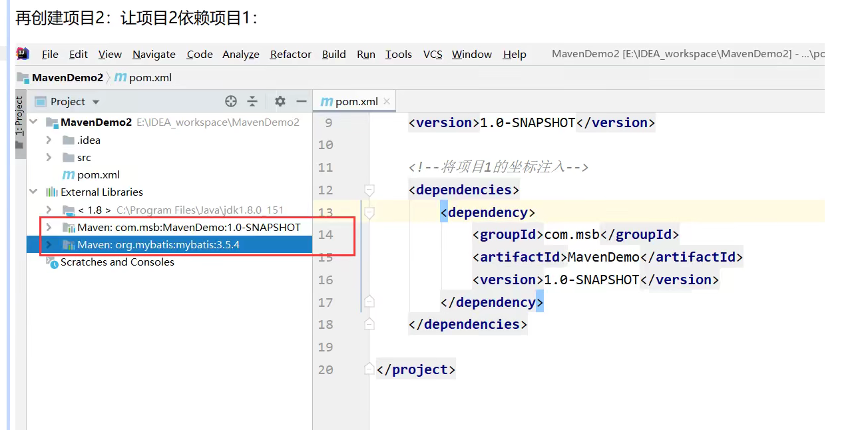Expand the src folder arrow
Viewport: 868px width, 430px height.
(x=49, y=157)
